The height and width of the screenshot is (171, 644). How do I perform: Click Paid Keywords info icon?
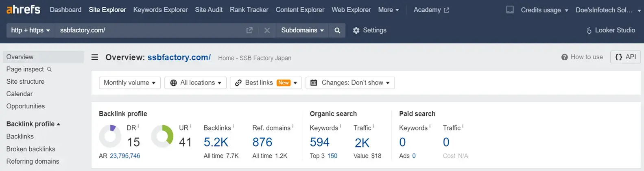point(430,126)
